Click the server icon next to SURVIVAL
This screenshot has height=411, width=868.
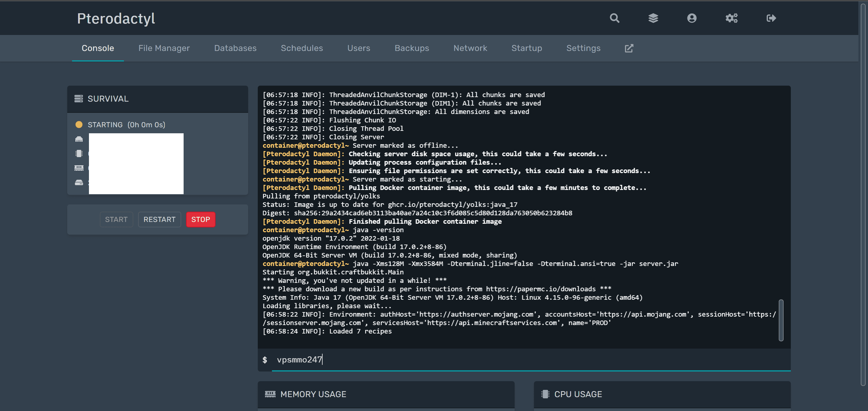tap(78, 99)
